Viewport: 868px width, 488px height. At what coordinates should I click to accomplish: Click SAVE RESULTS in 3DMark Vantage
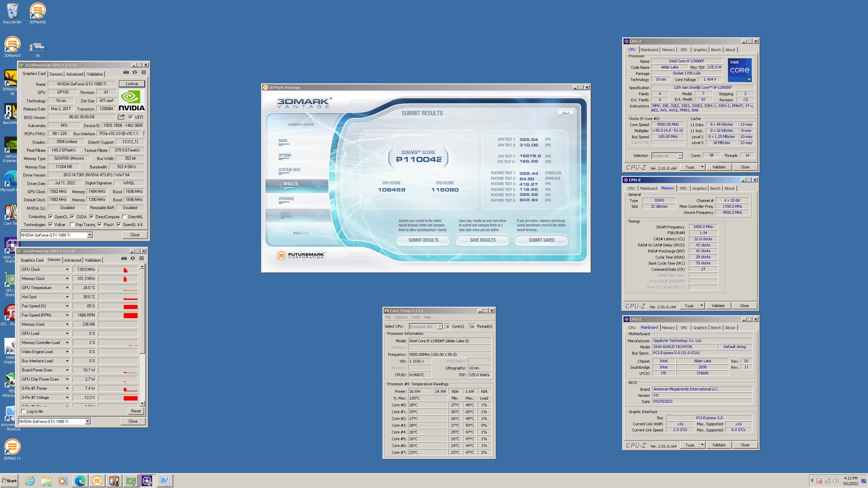[482, 240]
